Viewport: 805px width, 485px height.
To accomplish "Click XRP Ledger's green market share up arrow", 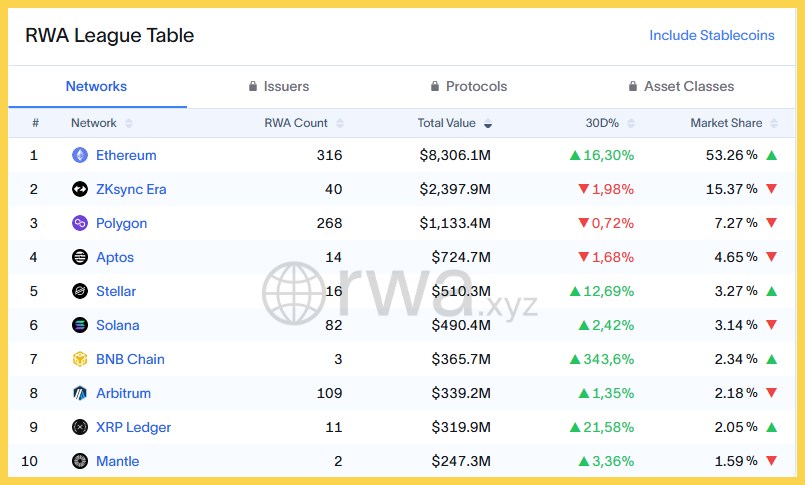I will pos(771,426).
